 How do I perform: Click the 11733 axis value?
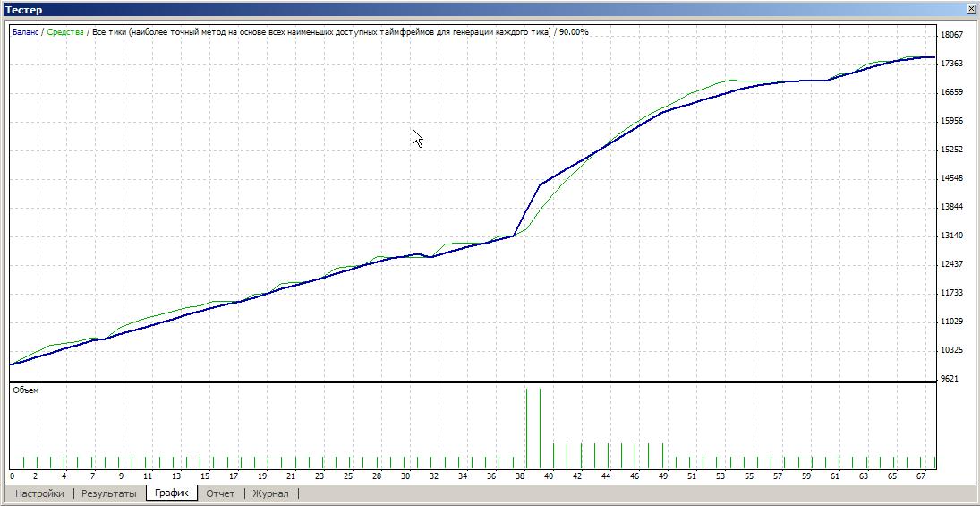tap(951, 293)
